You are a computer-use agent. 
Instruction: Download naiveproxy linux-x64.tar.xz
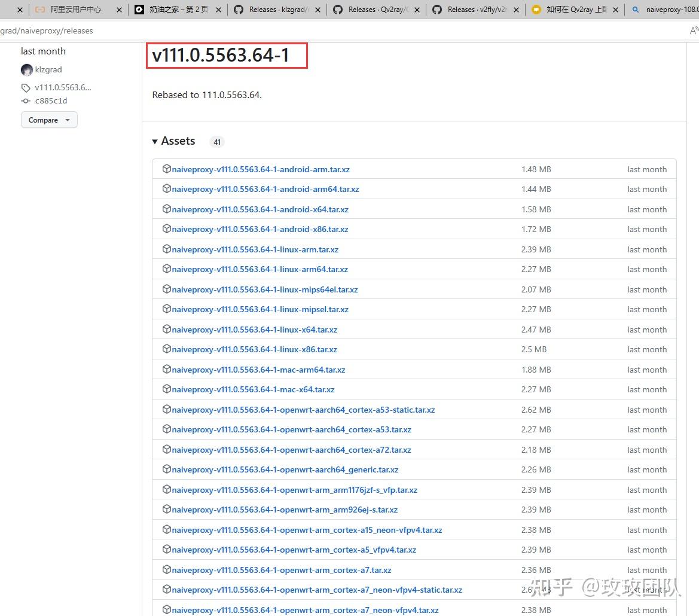255,330
